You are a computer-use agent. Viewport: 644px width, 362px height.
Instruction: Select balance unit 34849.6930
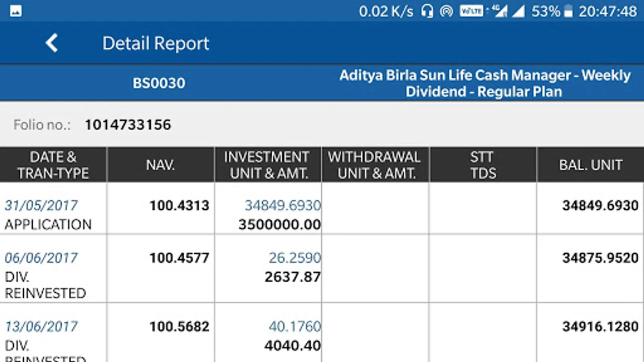(600, 206)
